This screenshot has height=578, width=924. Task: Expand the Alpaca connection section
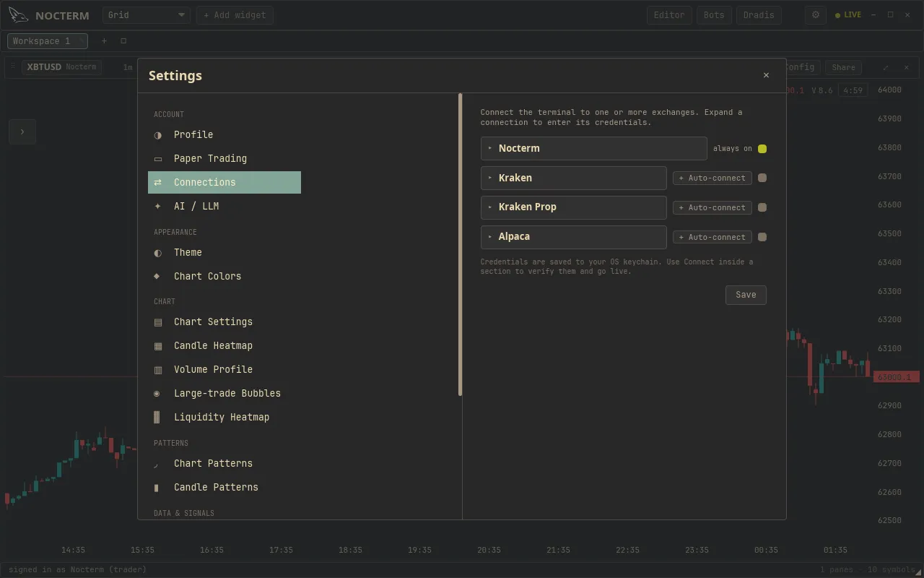[573, 237]
